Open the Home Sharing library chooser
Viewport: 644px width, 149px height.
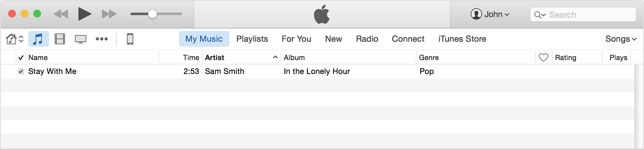pyautogui.click(x=15, y=39)
